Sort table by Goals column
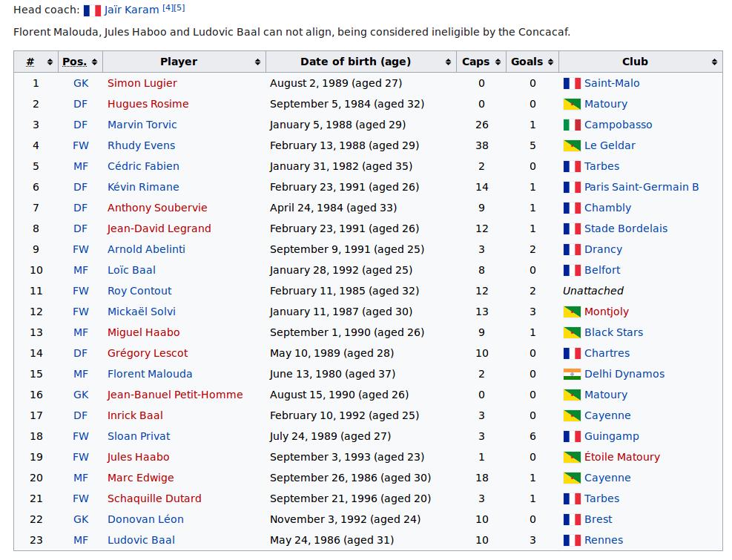Viewport: 732px width, 560px height. click(x=532, y=62)
